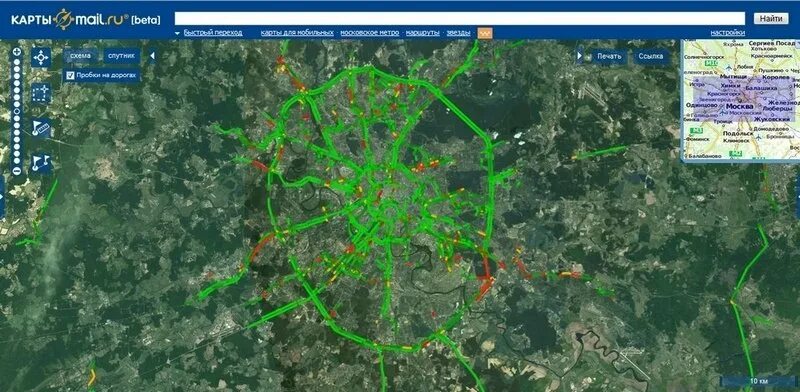
Task: Open the маршруты link
Action: [x=422, y=33]
